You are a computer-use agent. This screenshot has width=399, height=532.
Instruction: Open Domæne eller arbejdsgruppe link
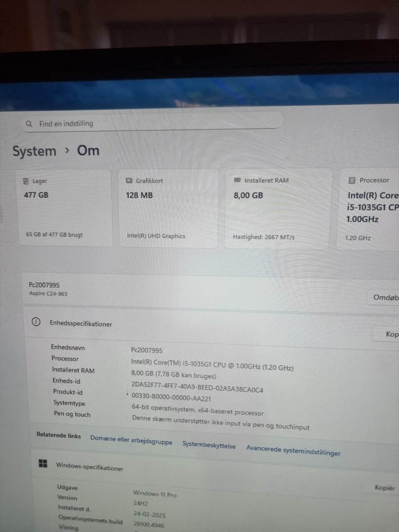click(x=131, y=440)
